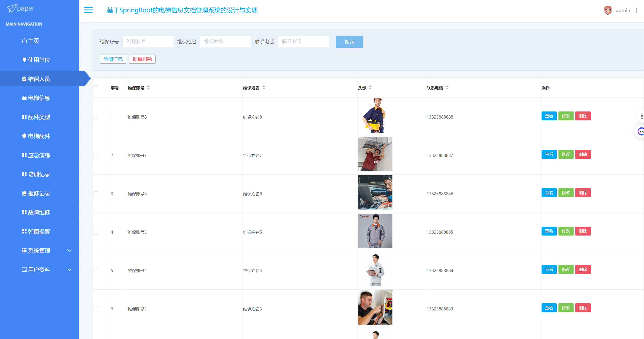The width and height of the screenshot is (644, 339).
Task: Check the row for 维保账号3
Action: pos(96,309)
